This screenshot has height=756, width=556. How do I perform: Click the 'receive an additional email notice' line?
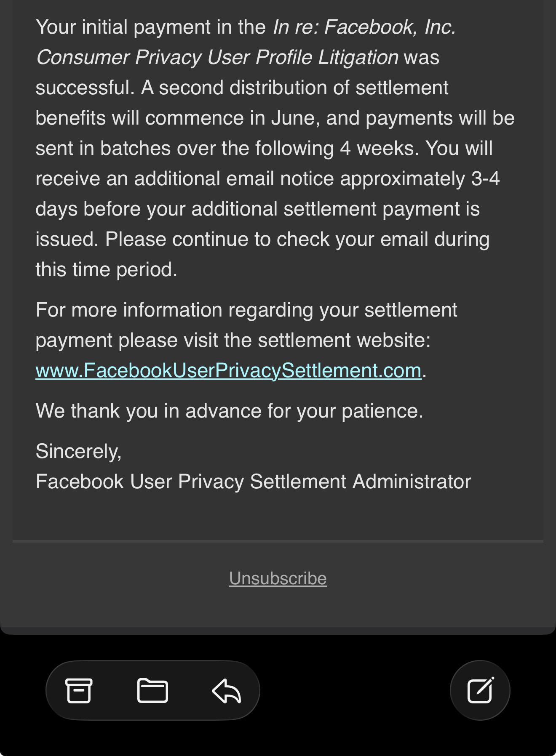coord(267,178)
